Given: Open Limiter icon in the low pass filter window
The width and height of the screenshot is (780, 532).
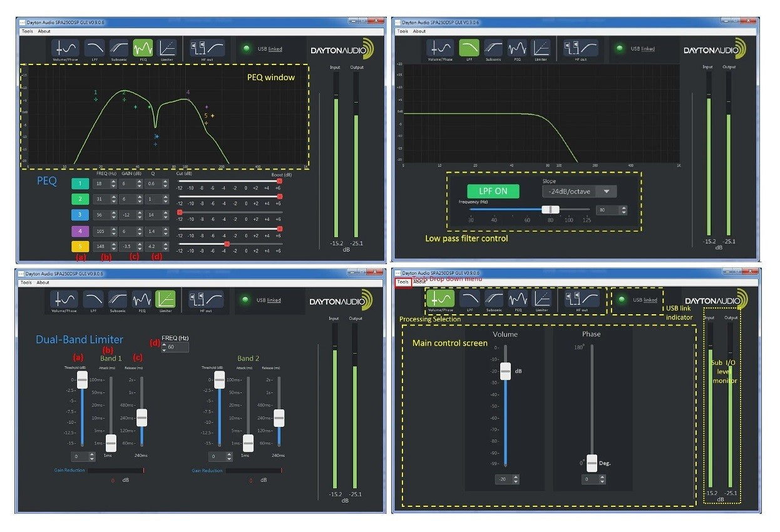Looking at the screenshot, I should coord(541,48).
